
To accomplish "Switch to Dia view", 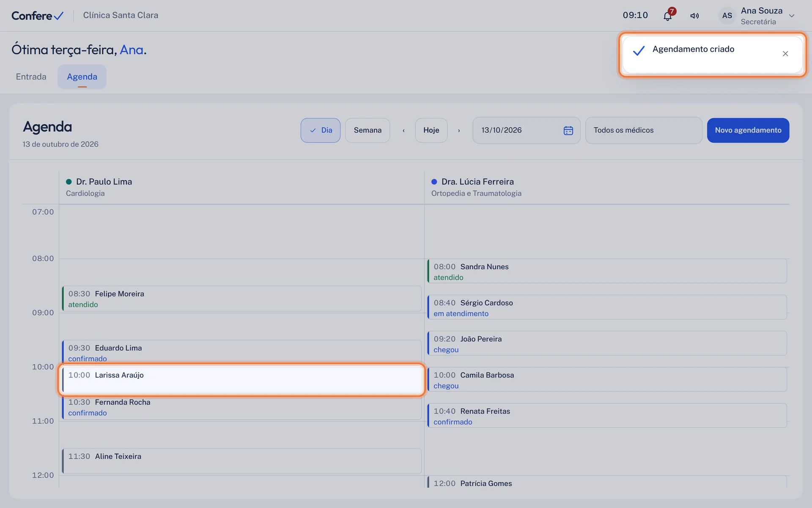I will [x=321, y=130].
